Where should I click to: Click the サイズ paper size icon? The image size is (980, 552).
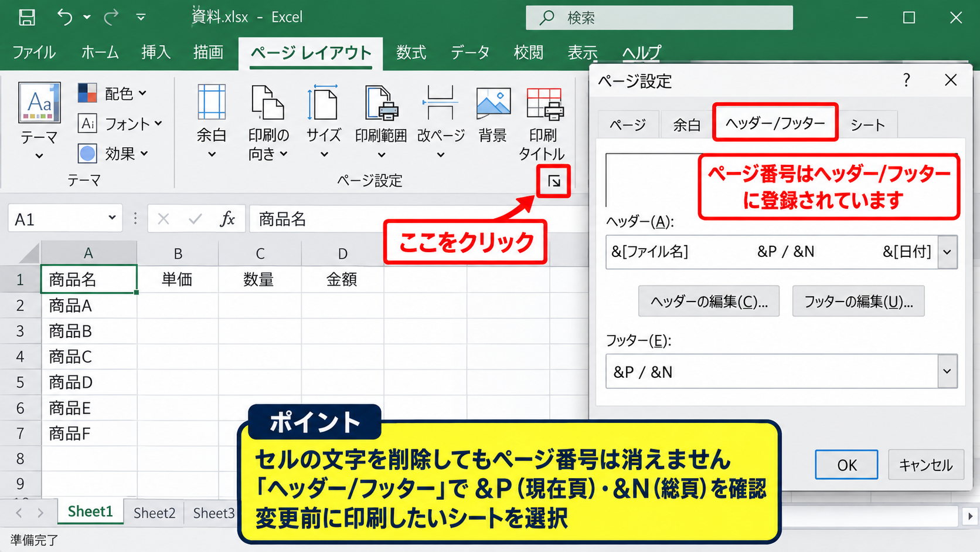(x=323, y=103)
